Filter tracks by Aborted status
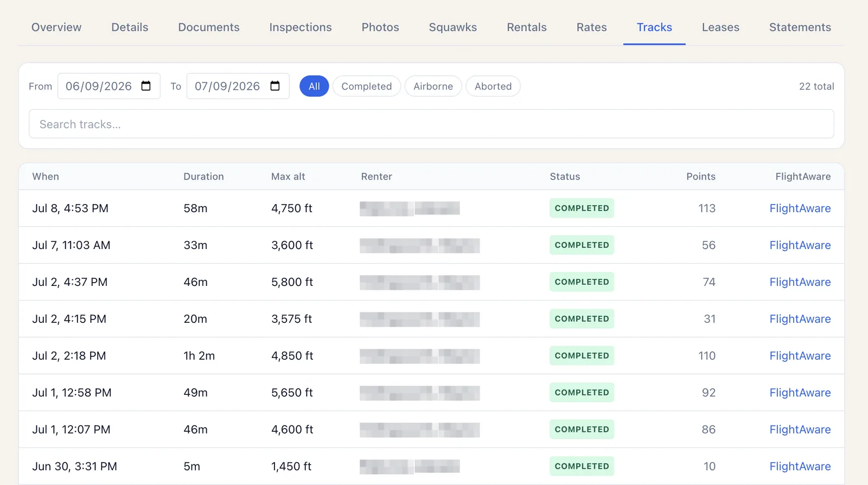Image resolution: width=868 pixels, height=485 pixels. pos(493,86)
